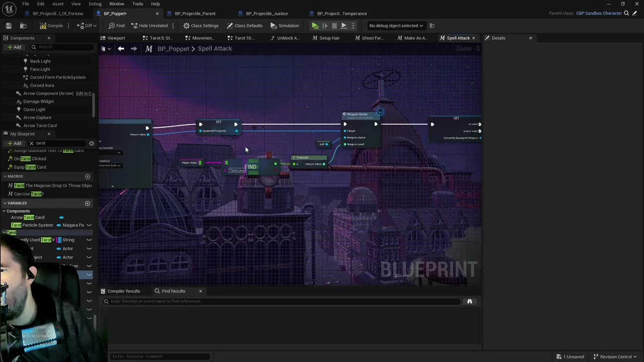Open play mode options menu
The image size is (644, 362).
coord(353,26)
